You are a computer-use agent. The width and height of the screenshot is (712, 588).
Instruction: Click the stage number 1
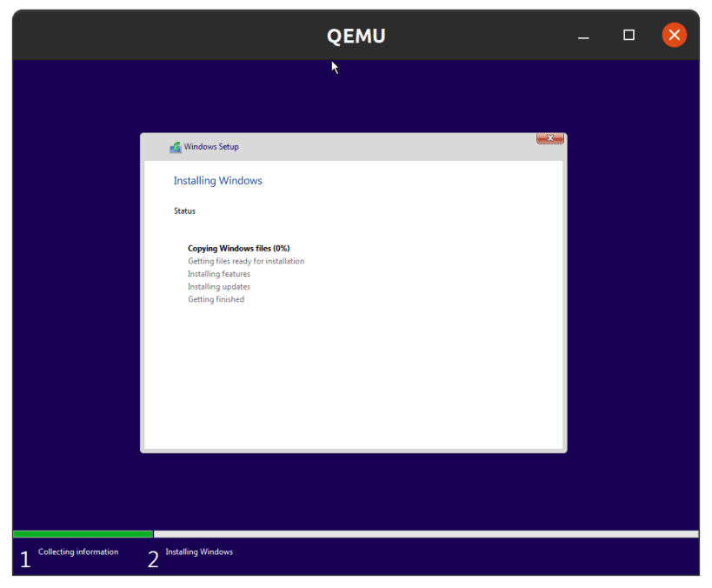point(25,559)
